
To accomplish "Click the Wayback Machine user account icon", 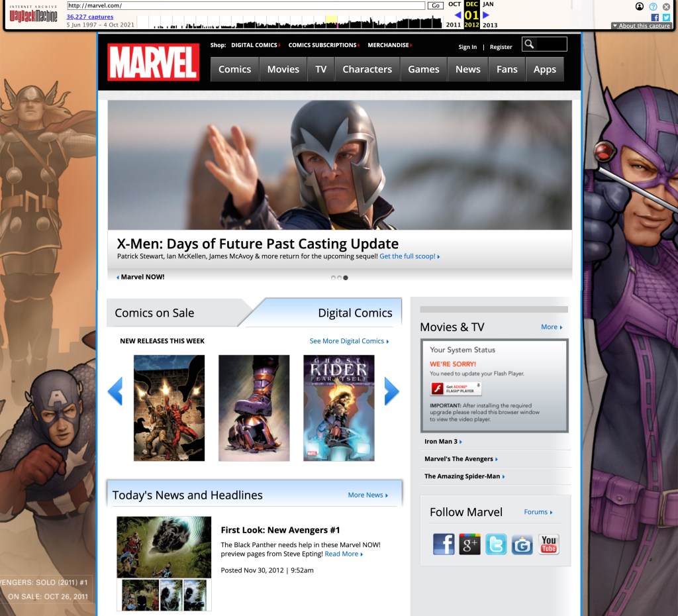I will [x=640, y=7].
